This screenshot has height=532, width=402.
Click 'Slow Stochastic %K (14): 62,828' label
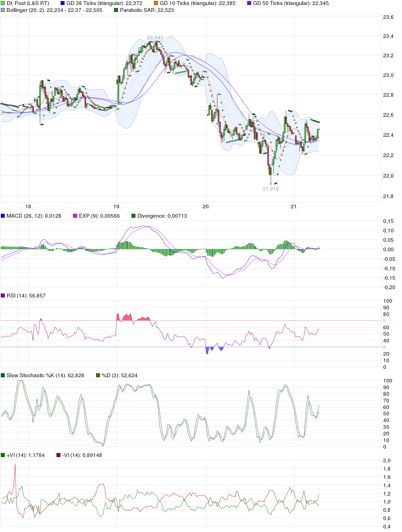(45, 375)
